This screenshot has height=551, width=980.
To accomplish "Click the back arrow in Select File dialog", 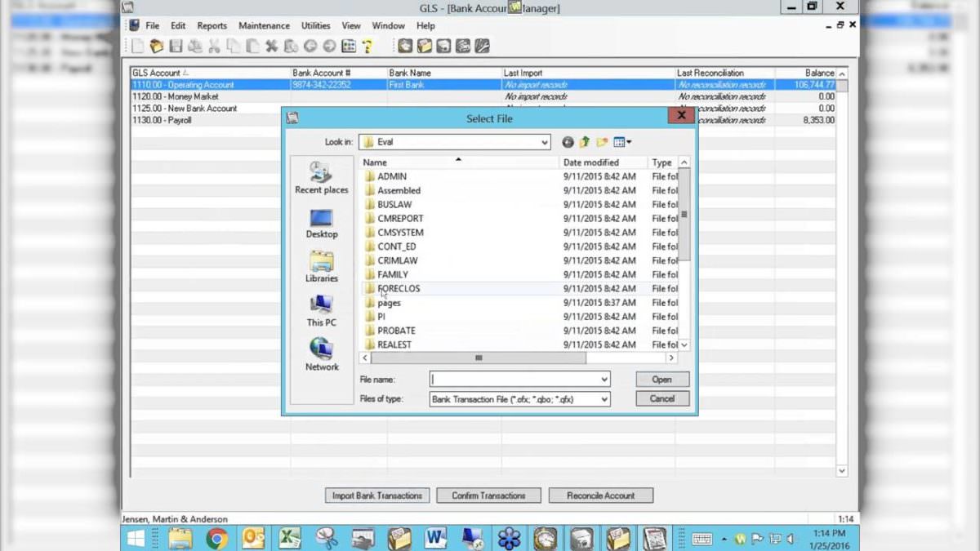I will point(568,142).
